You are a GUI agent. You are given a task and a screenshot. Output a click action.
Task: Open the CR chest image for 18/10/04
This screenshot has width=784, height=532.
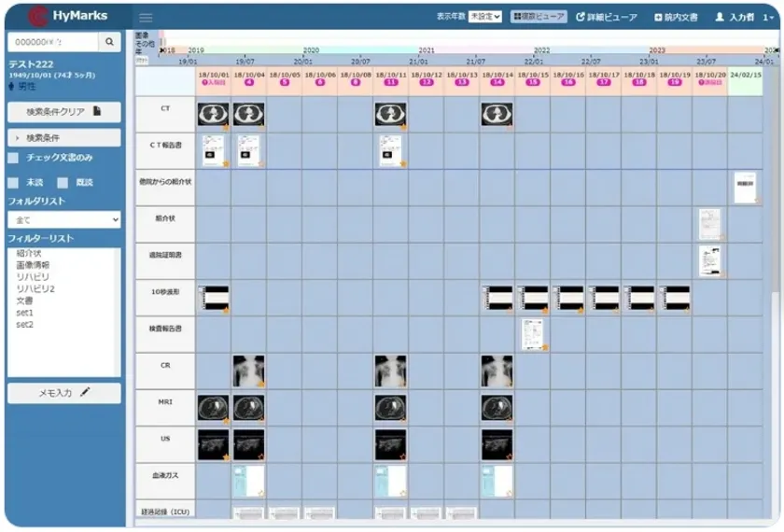pyautogui.click(x=248, y=371)
